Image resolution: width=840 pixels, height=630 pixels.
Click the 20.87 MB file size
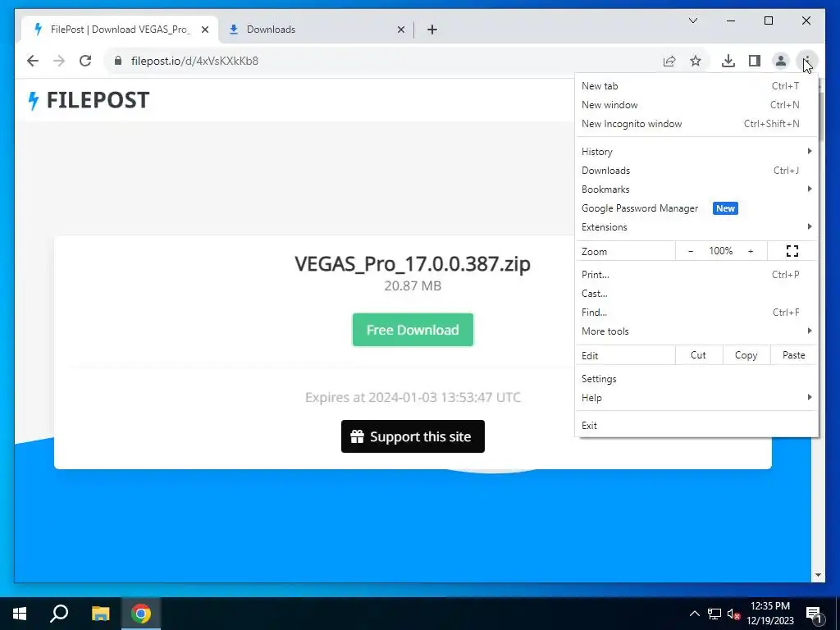coord(413,285)
